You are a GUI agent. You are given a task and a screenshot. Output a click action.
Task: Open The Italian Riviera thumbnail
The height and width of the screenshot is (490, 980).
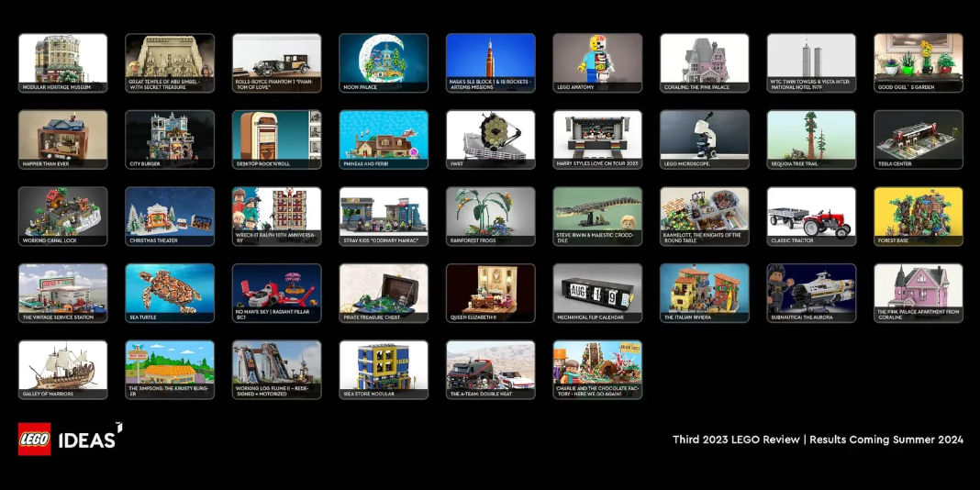(x=705, y=293)
